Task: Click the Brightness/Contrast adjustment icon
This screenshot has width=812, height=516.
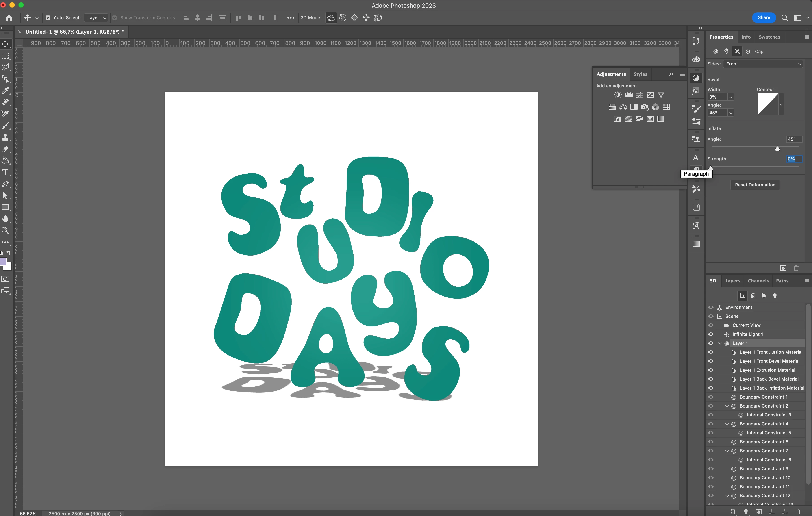Action: pyautogui.click(x=617, y=95)
